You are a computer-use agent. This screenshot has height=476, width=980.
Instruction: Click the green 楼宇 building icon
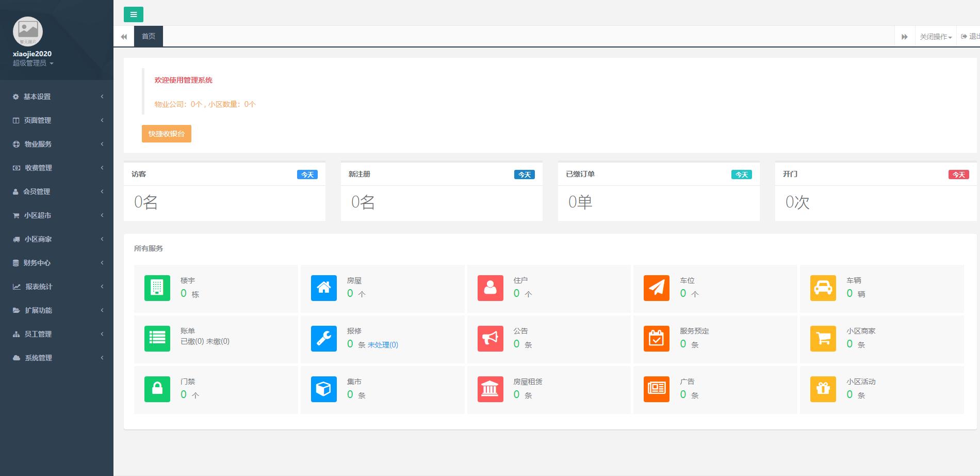(x=157, y=288)
